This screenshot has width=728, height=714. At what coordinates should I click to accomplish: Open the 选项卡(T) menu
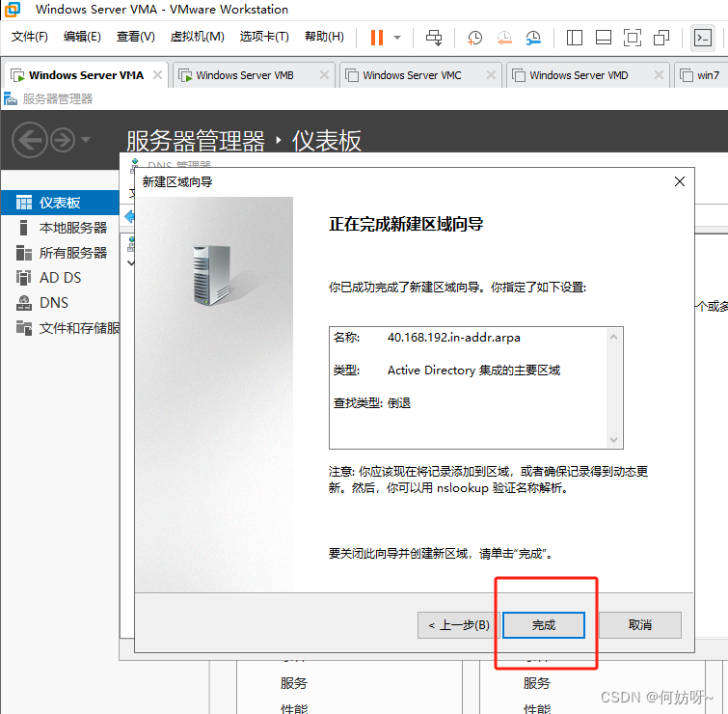tap(263, 37)
